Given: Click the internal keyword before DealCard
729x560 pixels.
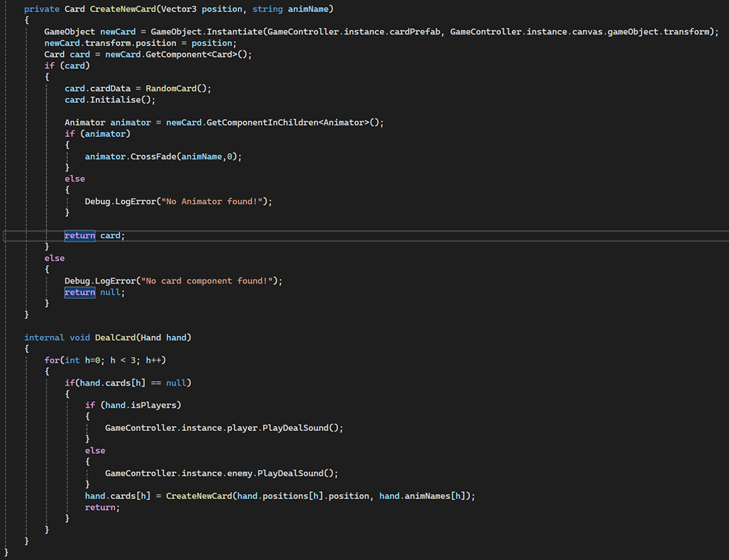Looking at the screenshot, I should (44, 337).
